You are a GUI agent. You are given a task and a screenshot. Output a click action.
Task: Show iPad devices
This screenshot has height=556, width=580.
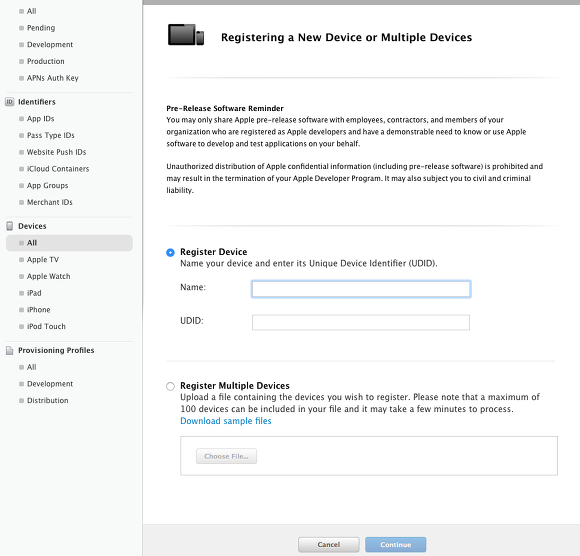tap(34, 293)
